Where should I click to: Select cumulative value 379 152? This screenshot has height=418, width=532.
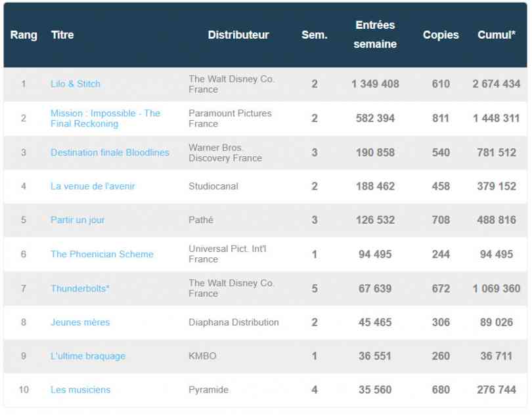click(497, 186)
